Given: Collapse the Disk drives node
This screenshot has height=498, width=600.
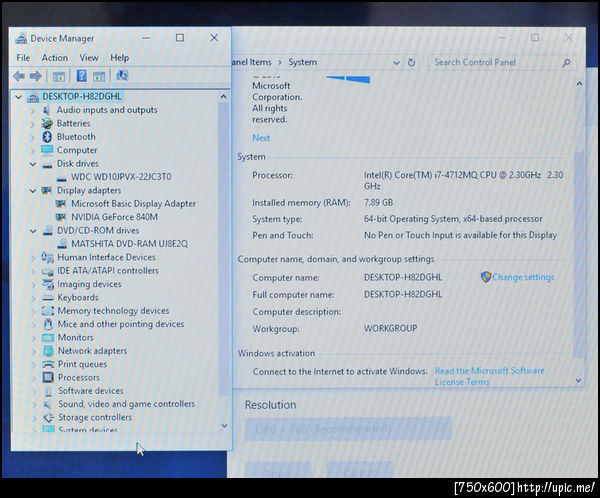Looking at the screenshot, I should 33,164.
